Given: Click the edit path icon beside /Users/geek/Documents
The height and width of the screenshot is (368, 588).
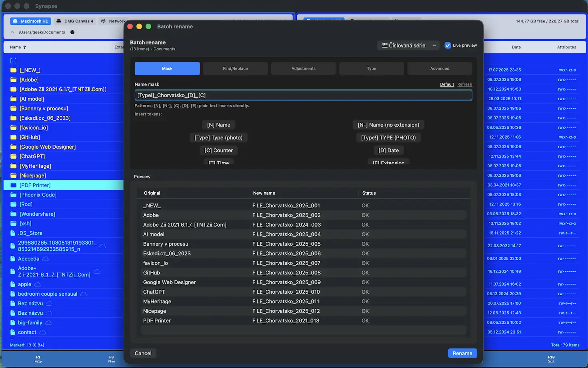Looking at the screenshot, I should pos(72,32).
